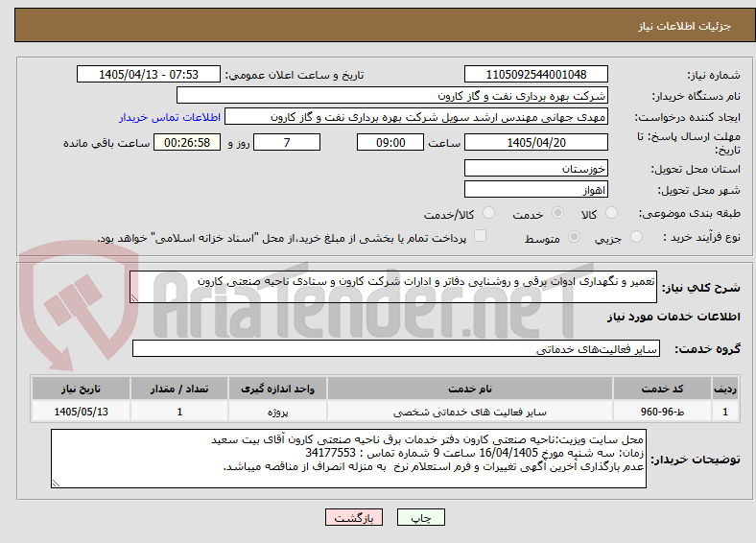Screen dimensions: 756x543
Task: Click the row number cell in ردیف column
Action: click(725, 412)
